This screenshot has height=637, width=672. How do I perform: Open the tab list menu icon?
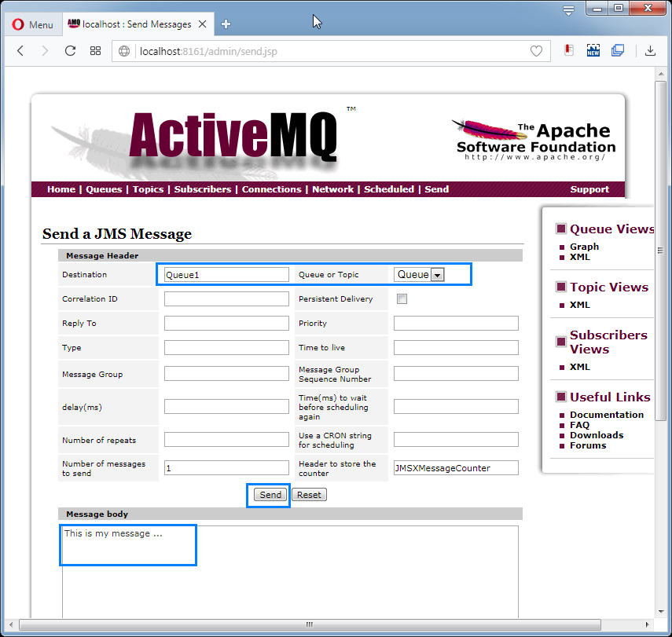pos(568,10)
